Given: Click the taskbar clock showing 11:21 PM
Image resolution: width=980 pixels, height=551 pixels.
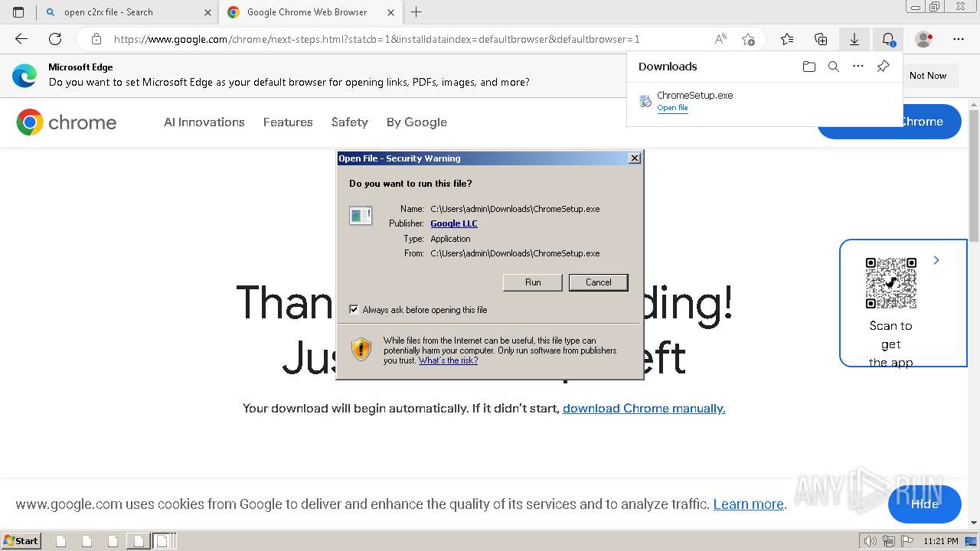Looking at the screenshot, I should 941,541.
